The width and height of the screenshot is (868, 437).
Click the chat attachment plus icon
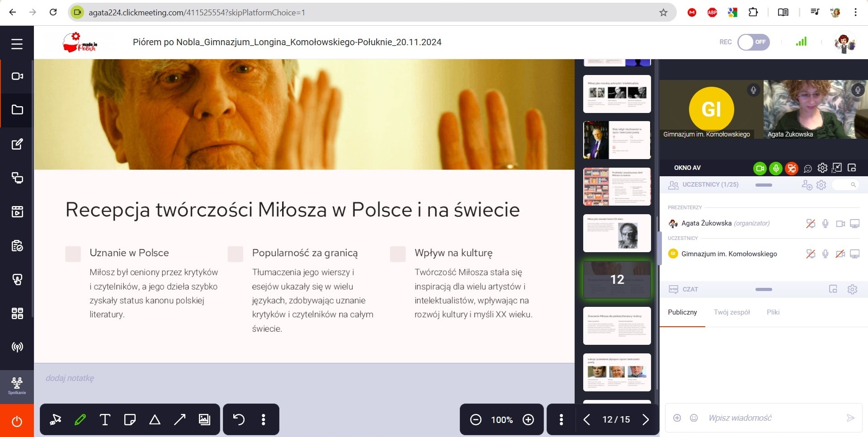677,418
